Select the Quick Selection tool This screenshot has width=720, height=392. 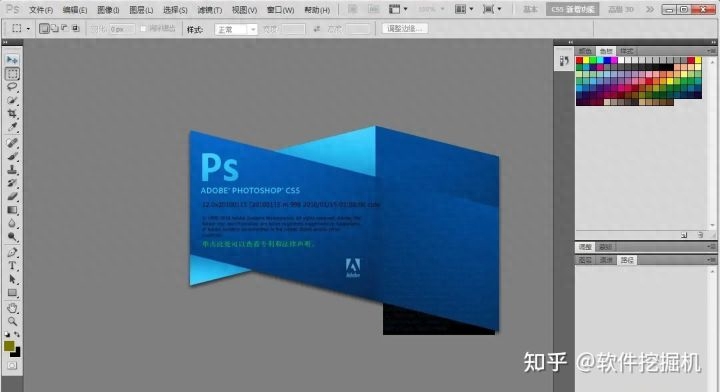tap(12, 100)
